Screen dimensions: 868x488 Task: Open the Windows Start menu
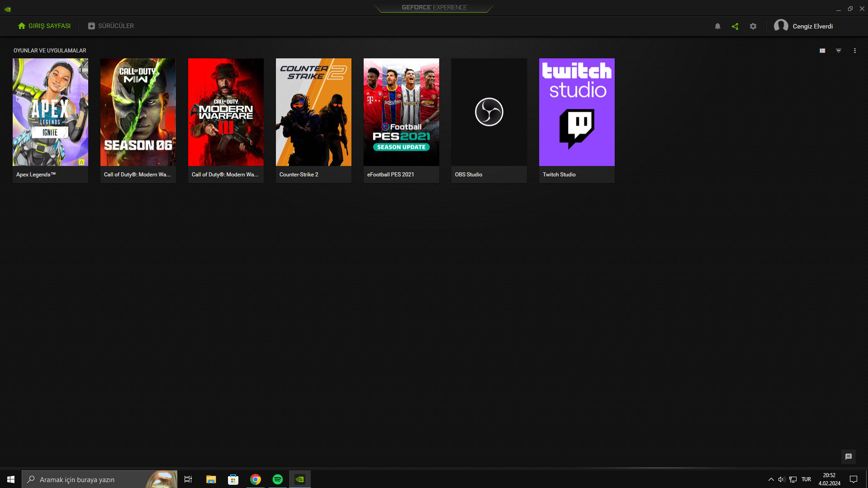point(11,479)
